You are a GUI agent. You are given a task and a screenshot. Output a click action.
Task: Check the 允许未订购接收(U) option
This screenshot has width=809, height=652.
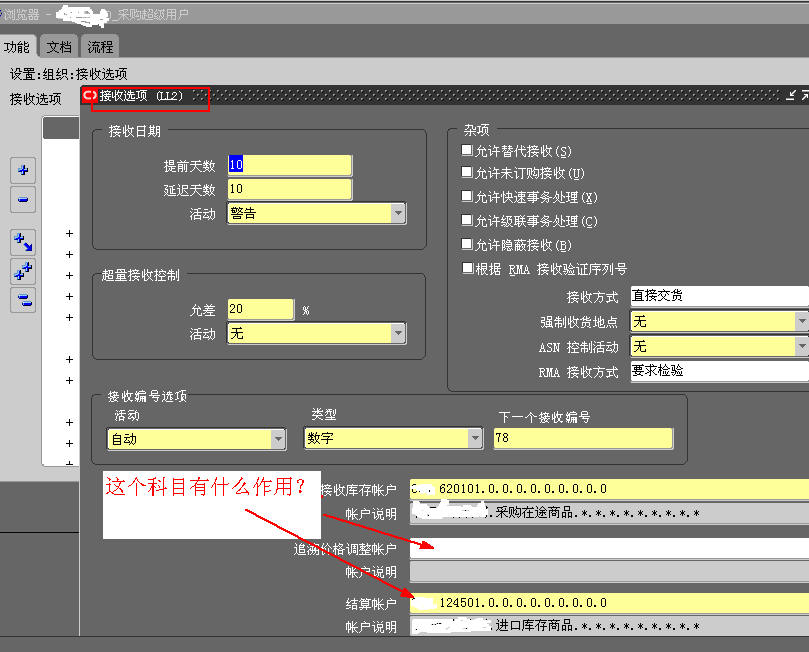[467, 174]
